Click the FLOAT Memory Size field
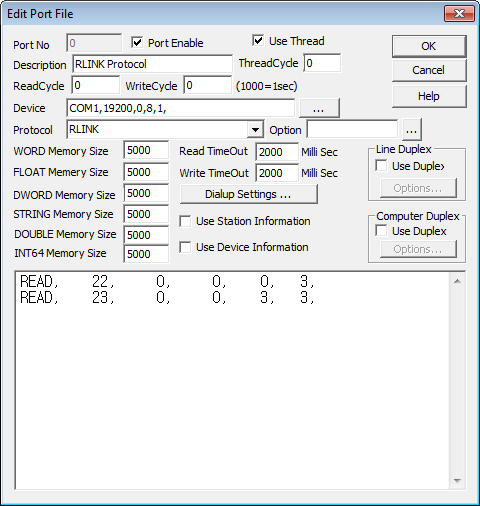This screenshot has height=506, width=480. [x=146, y=172]
